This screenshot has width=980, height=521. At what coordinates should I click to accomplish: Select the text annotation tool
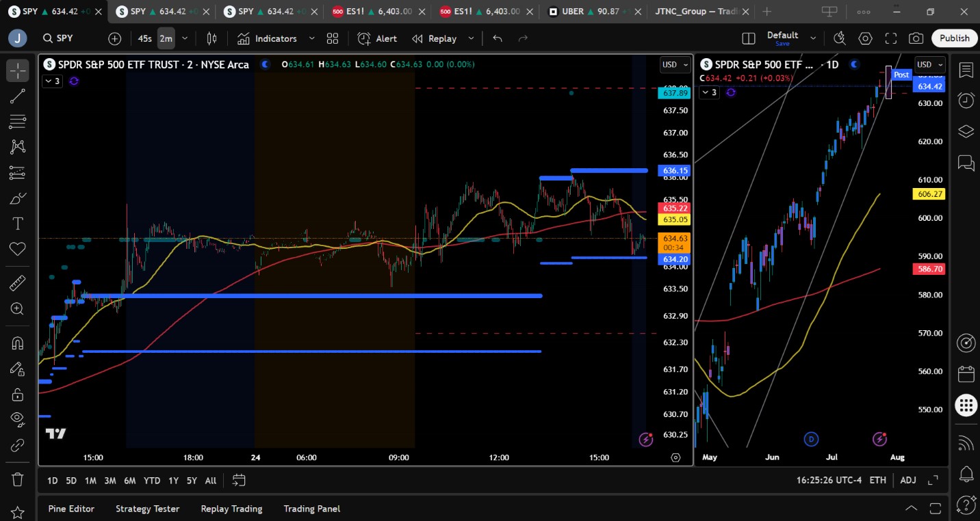18,224
